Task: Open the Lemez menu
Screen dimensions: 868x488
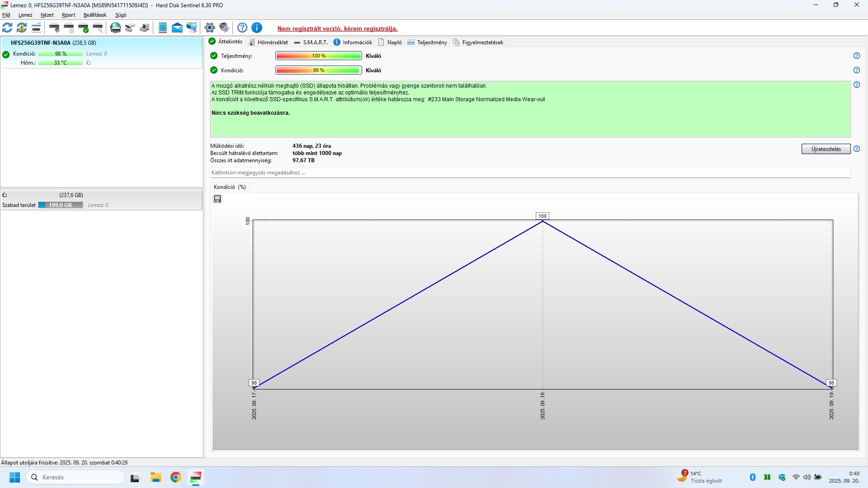Action: coord(25,15)
